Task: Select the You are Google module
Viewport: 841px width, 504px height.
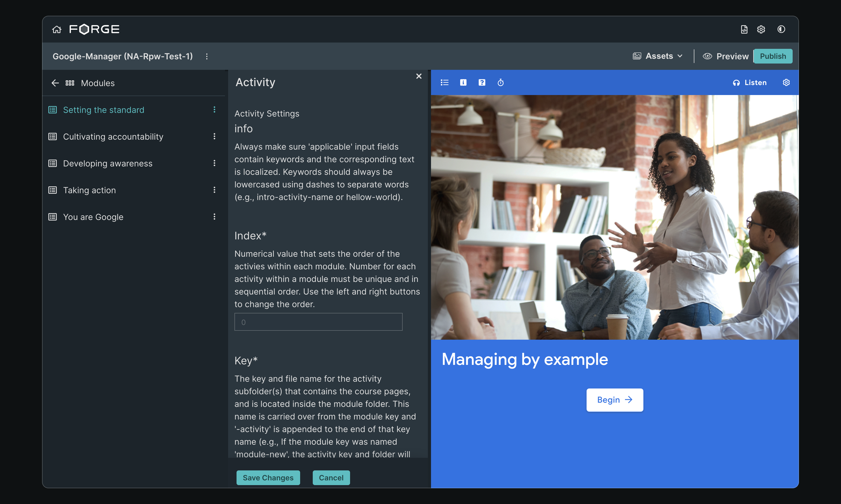Action: pos(93,217)
